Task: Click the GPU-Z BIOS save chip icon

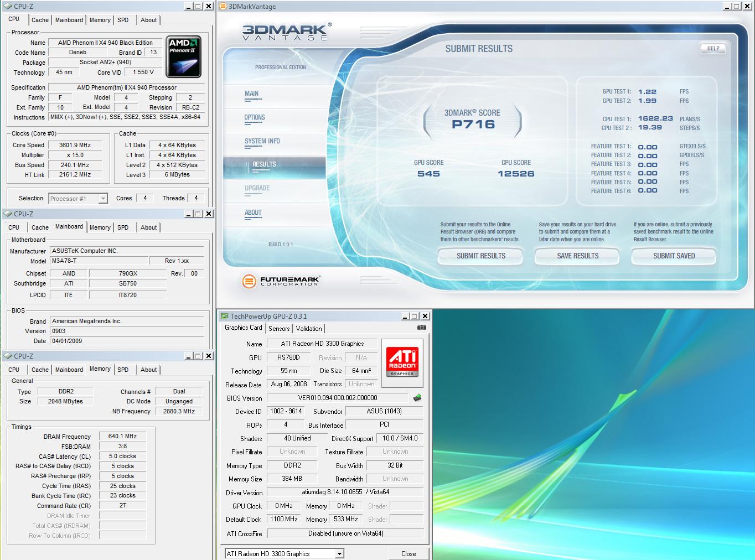Action: [417, 397]
